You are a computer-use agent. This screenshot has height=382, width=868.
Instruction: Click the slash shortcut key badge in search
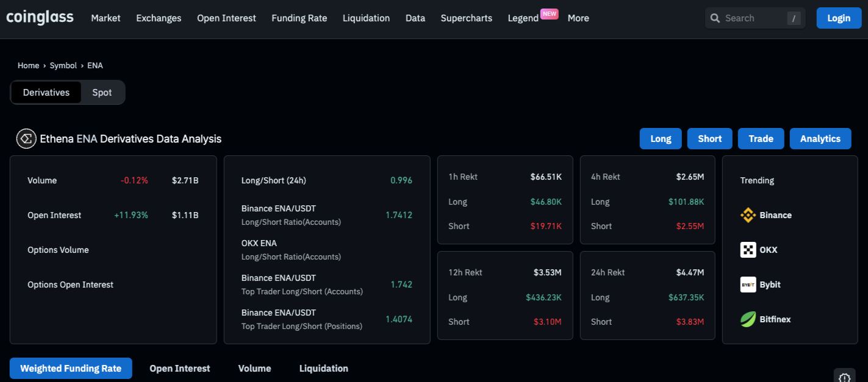point(794,18)
